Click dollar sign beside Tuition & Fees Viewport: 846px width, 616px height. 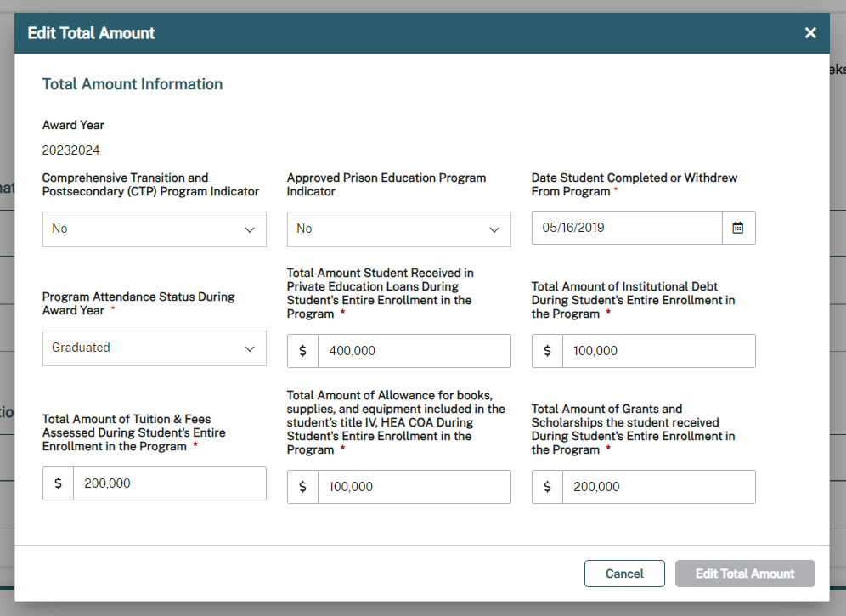pyautogui.click(x=59, y=483)
